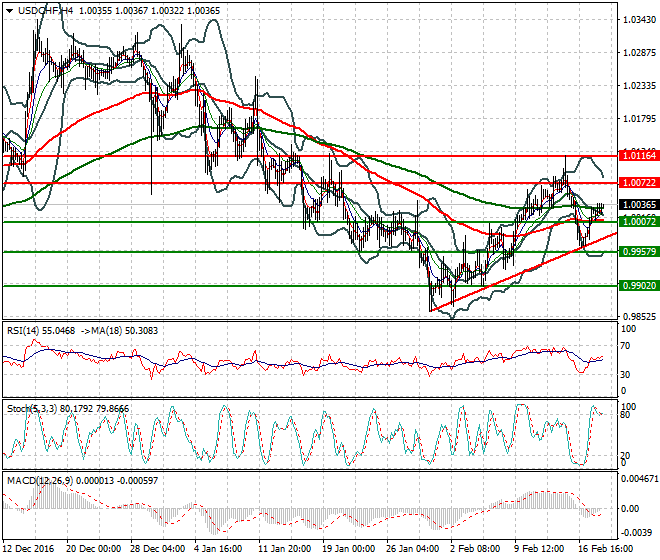This screenshot has height=560, width=660.
Task: Click the RSI 70 level scale mark
Action: [625, 346]
